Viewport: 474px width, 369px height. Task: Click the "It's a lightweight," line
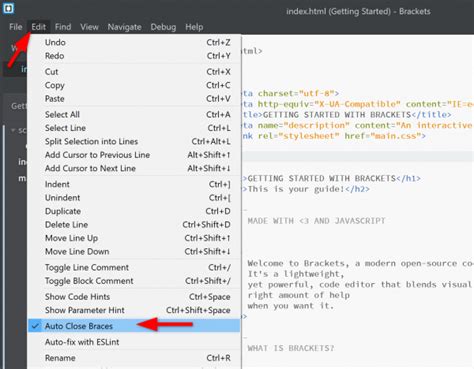(x=296, y=274)
